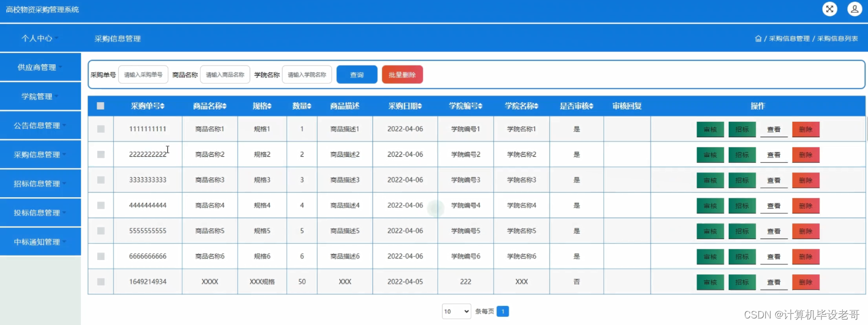The height and width of the screenshot is (325, 868).
Task: Select row 3333333333 checkbox
Action: coord(101,180)
